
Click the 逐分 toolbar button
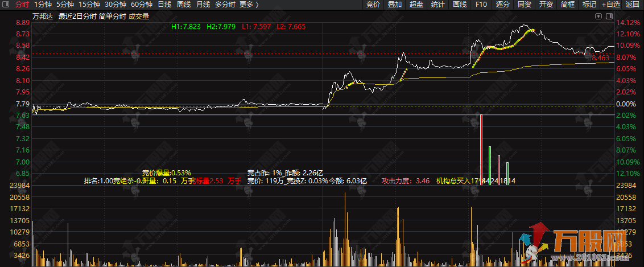503,5
